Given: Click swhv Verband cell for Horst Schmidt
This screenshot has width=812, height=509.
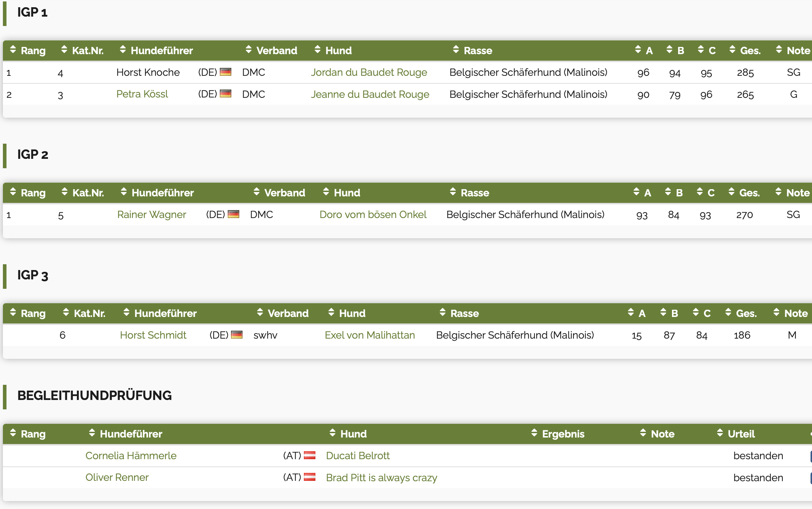Looking at the screenshot, I should [266, 335].
